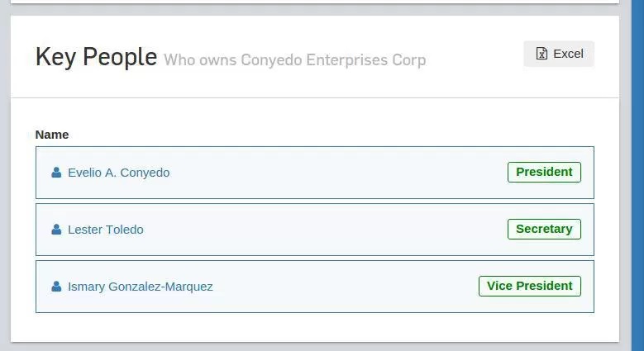Click the Key People heading
The height and width of the screenshot is (351, 644).
(x=96, y=57)
